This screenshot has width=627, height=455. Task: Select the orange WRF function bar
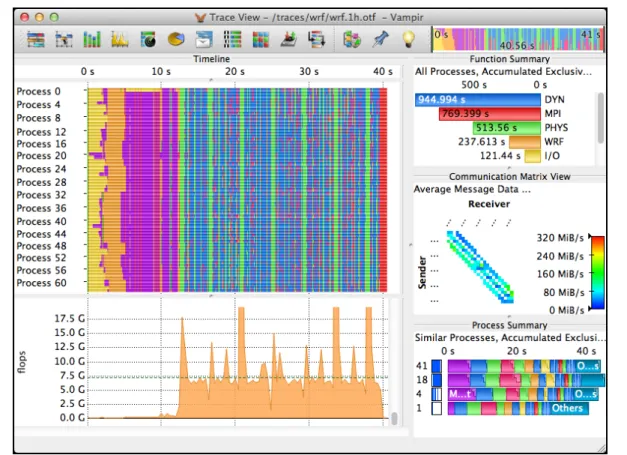click(525, 142)
